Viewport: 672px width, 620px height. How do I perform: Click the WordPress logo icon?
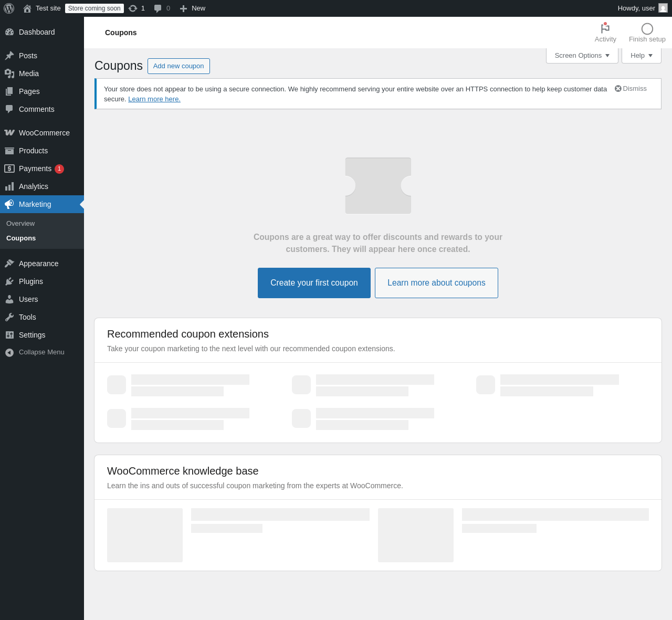pyautogui.click(x=9, y=8)
